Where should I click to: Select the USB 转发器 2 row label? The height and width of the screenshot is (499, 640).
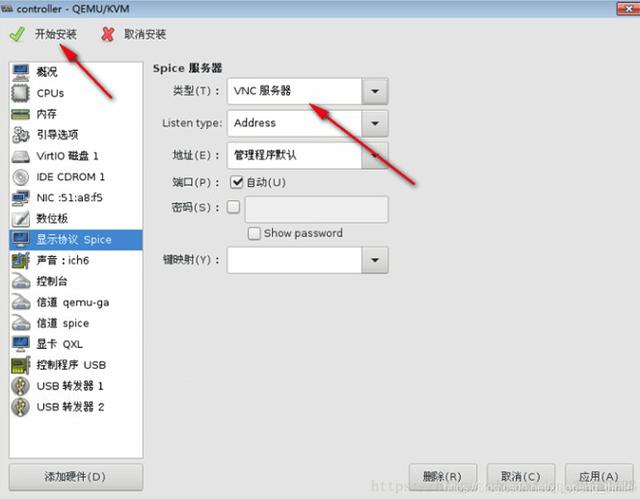(70, 407)
